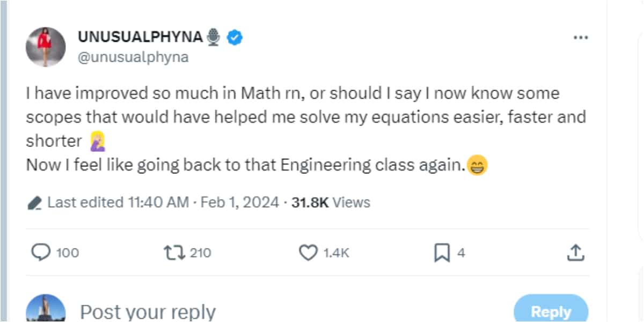Click the microphone emoji next to the name
Image resolution: width=644 pixels, height=322 pixels.
(x=214, y=37)
